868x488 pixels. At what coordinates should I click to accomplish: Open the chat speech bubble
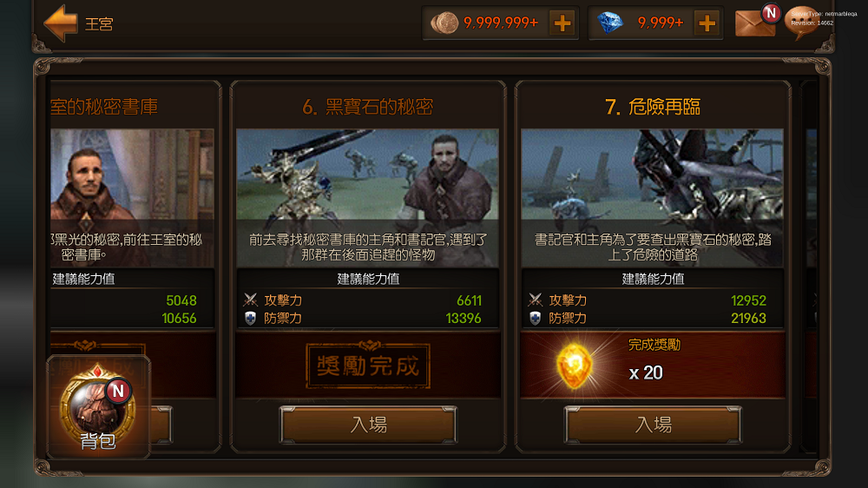tap(802, 23)
